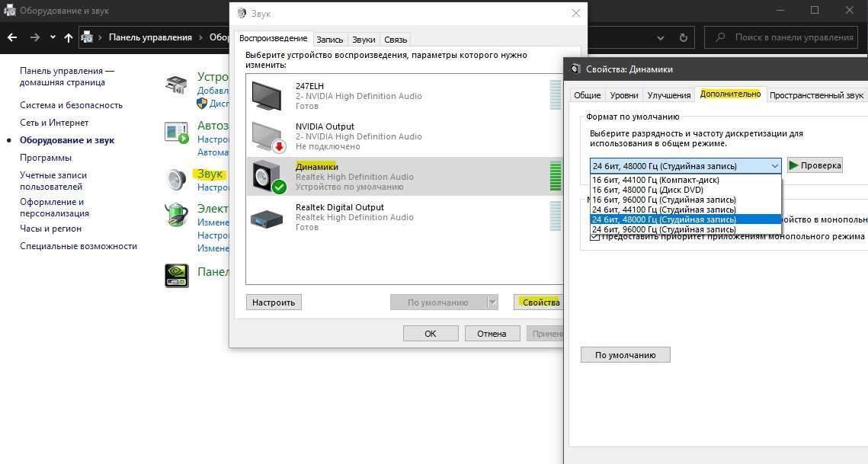868x464 pixels.
Task: Click the NVIDIA control panel icon
Action: coord(177,275)
